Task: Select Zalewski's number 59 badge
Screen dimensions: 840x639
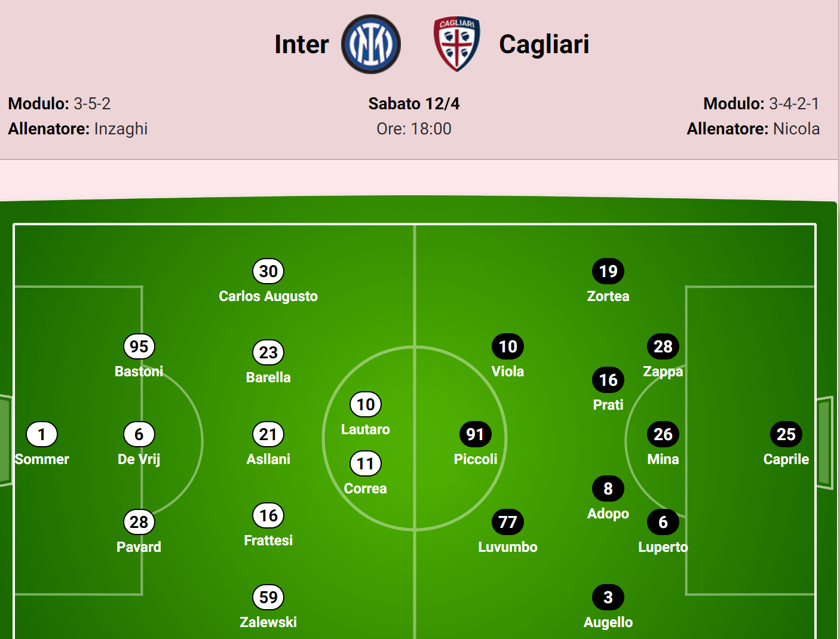Action: tap(268, 597)
